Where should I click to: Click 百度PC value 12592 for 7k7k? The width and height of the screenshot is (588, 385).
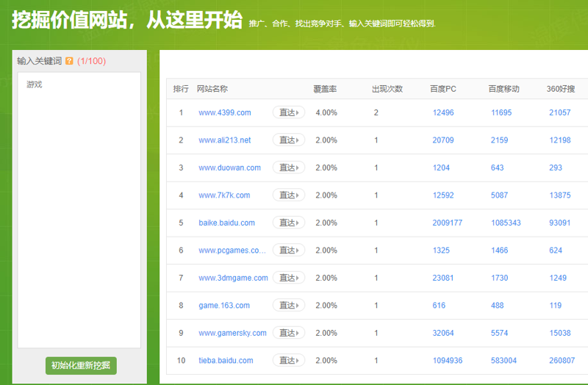(x=443, y=195)
